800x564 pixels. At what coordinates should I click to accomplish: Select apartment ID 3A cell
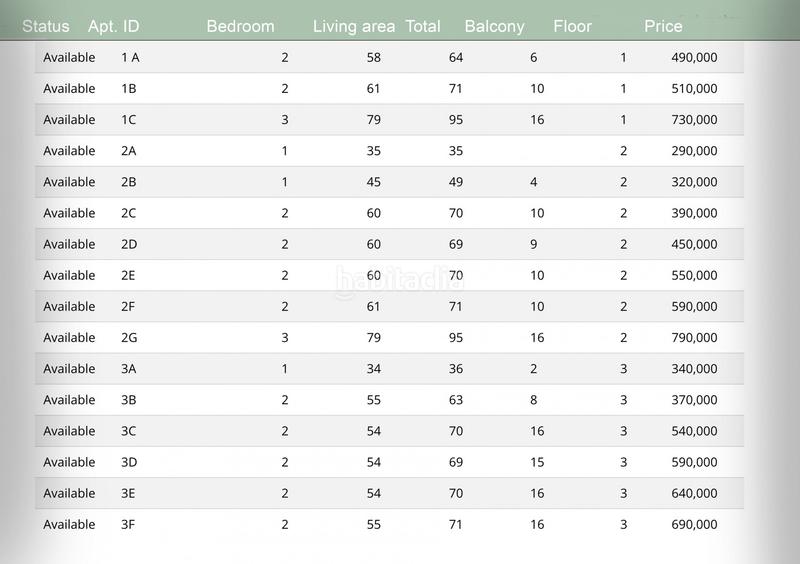click(x=129, y=369)
